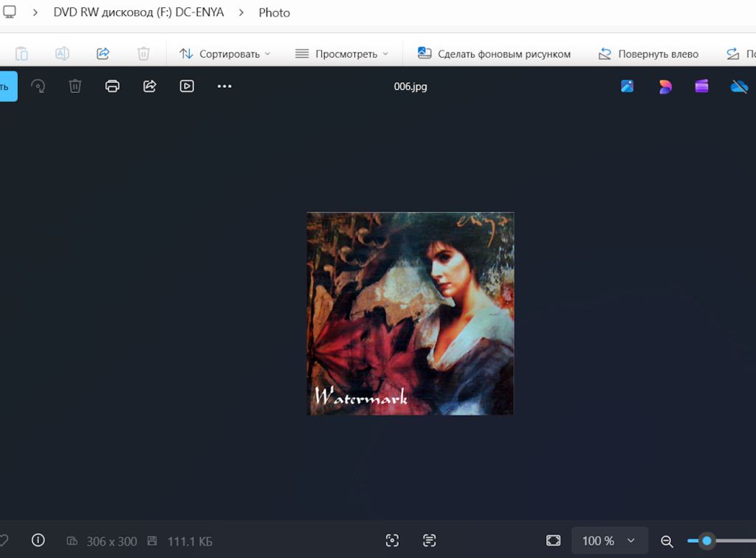Click the delete icon in Explorer toolbar
The width and height of the screenshot is (756, 558).
point(143,53)
